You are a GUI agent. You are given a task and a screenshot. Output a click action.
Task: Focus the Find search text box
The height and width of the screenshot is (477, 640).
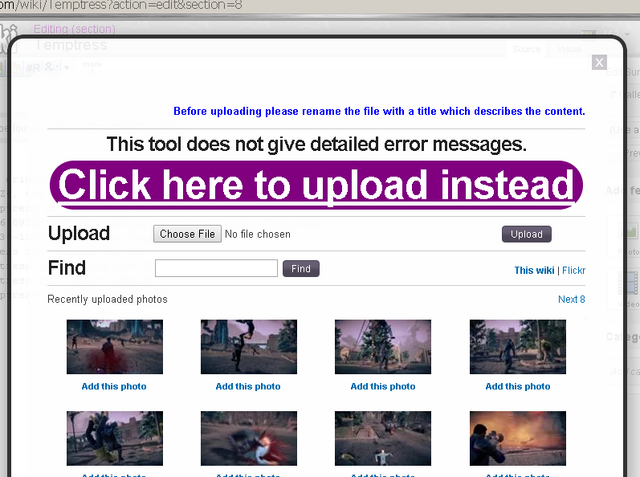pyautogui.click(x=216, y=268)
